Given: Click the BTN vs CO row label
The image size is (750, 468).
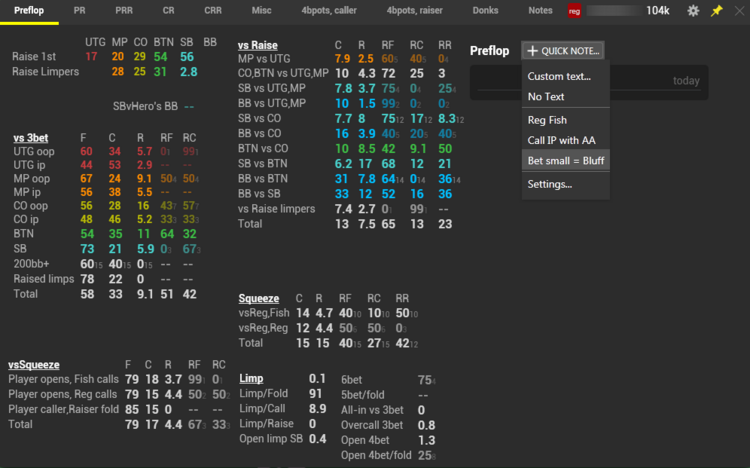Looking at the screenshot, I should pyautogui.click(x=263, y=149).
